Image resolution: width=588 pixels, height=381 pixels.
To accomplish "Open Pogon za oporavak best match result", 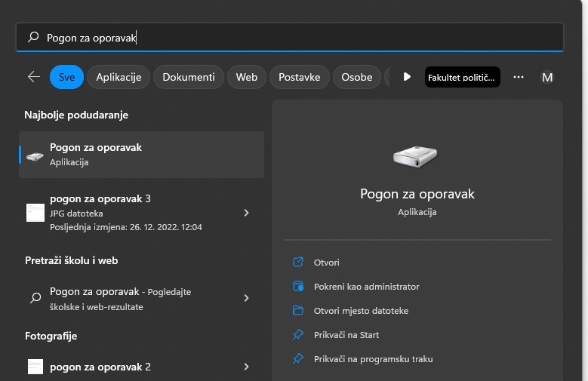I will 141,155.
